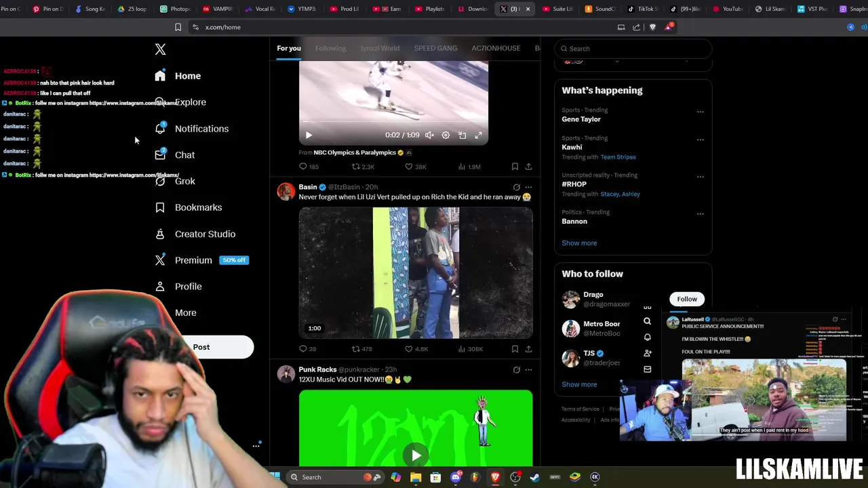This screenshot has width=868, height=488.
Task: Open the More menu in sidebar
Action: tap(186, 313)
